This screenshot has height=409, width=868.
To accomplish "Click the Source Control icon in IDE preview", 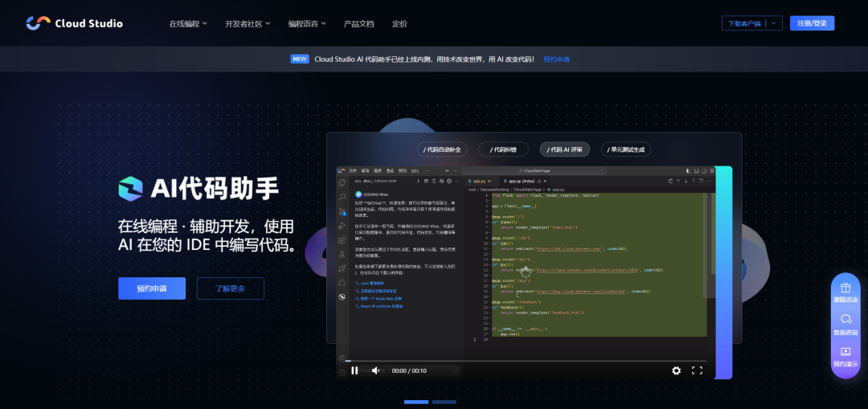I will tap(342, 211).
